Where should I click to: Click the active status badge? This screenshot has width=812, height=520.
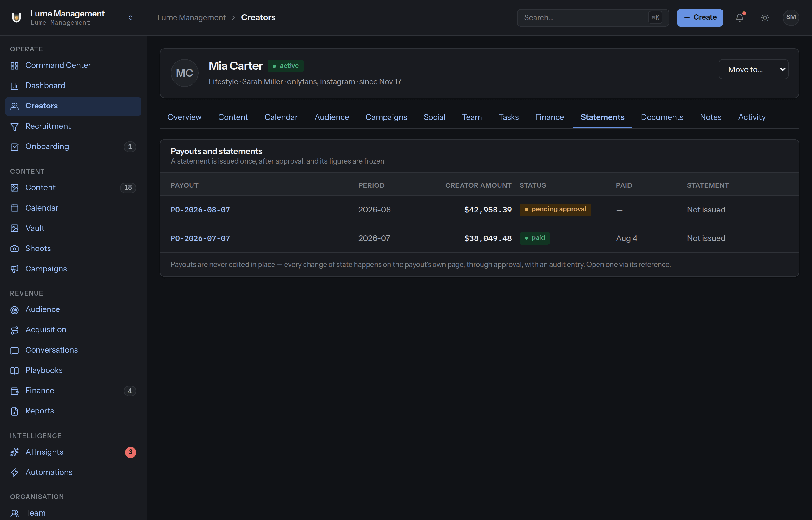tap(285, 66)
